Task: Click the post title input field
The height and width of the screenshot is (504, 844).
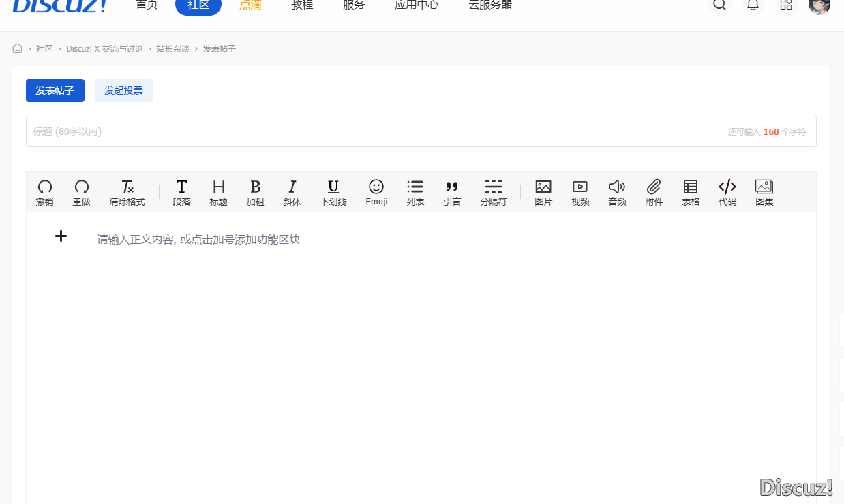Action: click(x=375, y=131)
